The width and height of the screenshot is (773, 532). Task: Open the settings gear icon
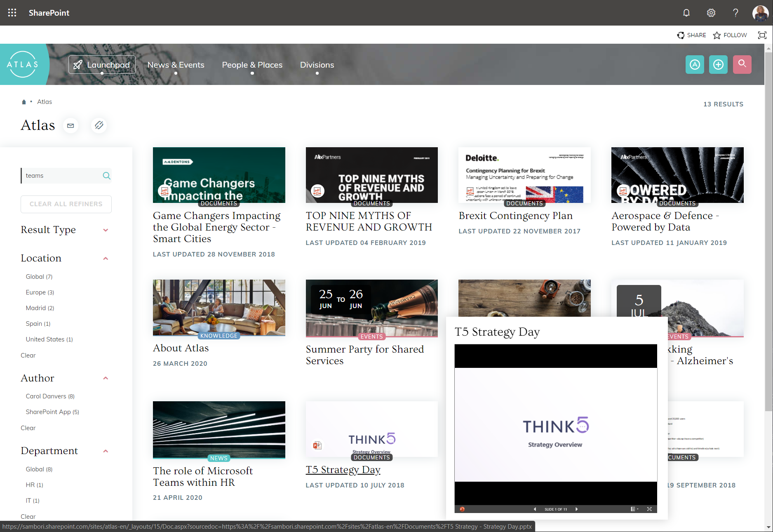pos(711,13)
